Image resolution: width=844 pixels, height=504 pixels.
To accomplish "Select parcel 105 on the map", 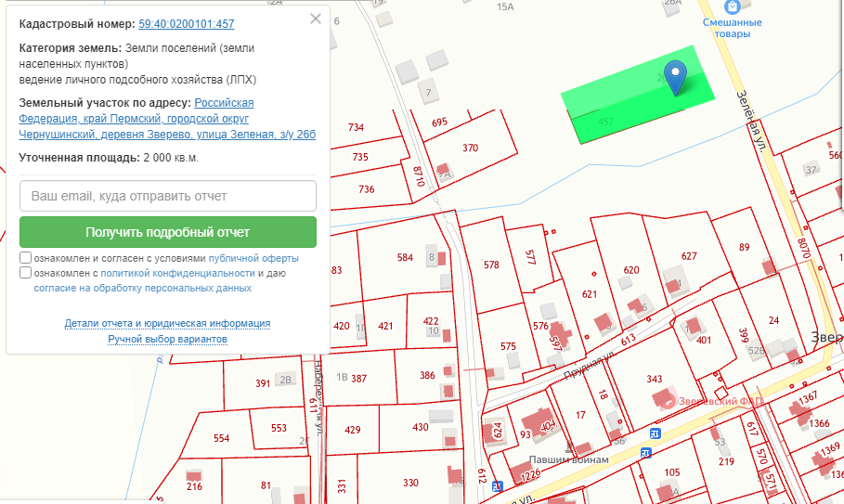I will point(671,472).
